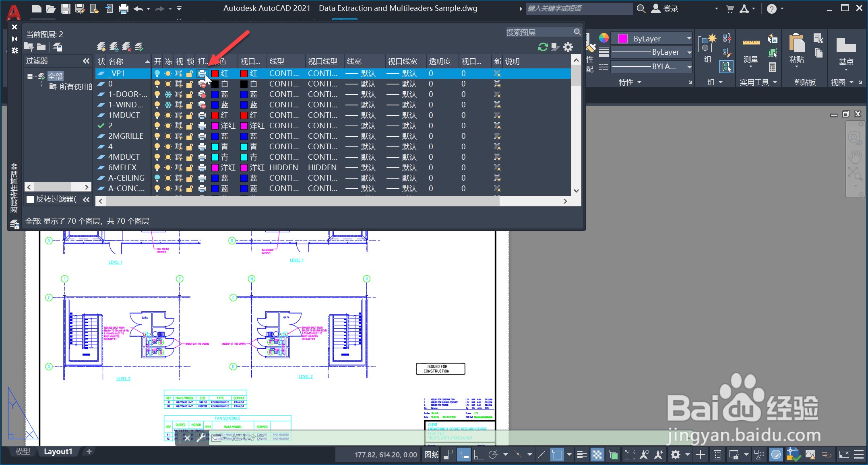Screen dimensions: 868x465
Task: Open Quick Access toolbar customize arrow
Action: tap(179, 8)
